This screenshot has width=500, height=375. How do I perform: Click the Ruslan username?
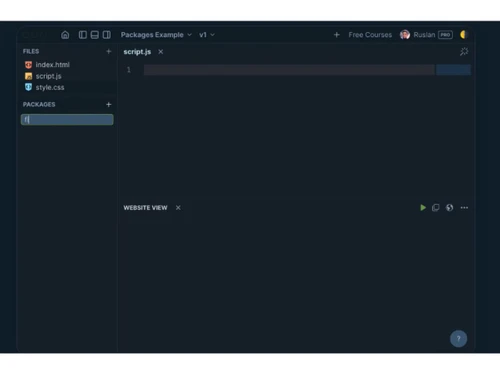[x=424, y=35]
